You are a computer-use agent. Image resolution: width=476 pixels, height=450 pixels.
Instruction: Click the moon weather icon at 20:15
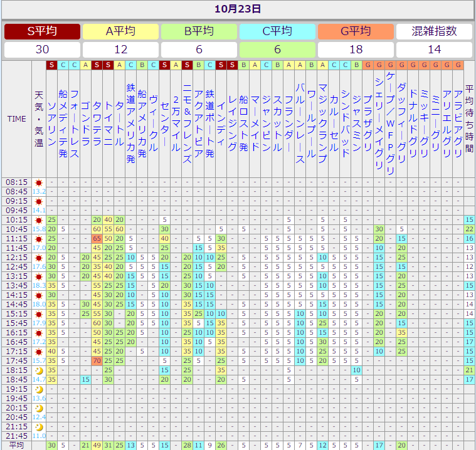39,408
